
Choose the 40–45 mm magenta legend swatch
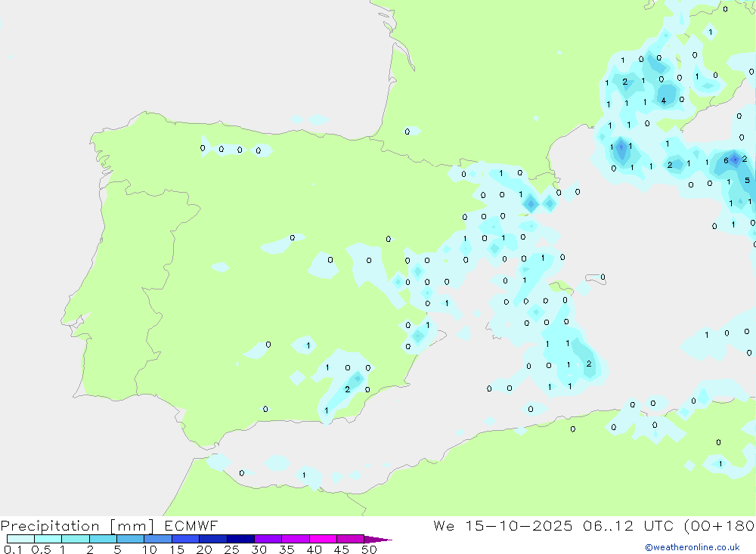(x=323, y=539)
